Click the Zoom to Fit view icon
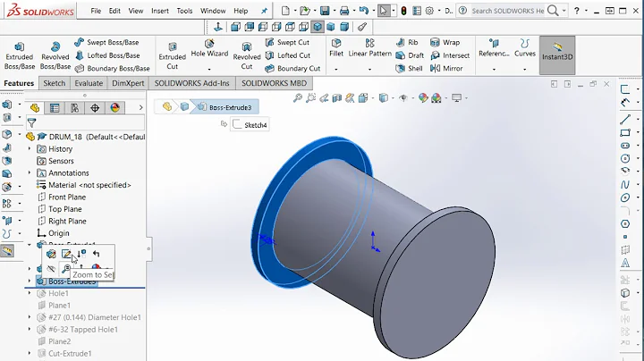 pyautogui.click(x=297, y=98)
